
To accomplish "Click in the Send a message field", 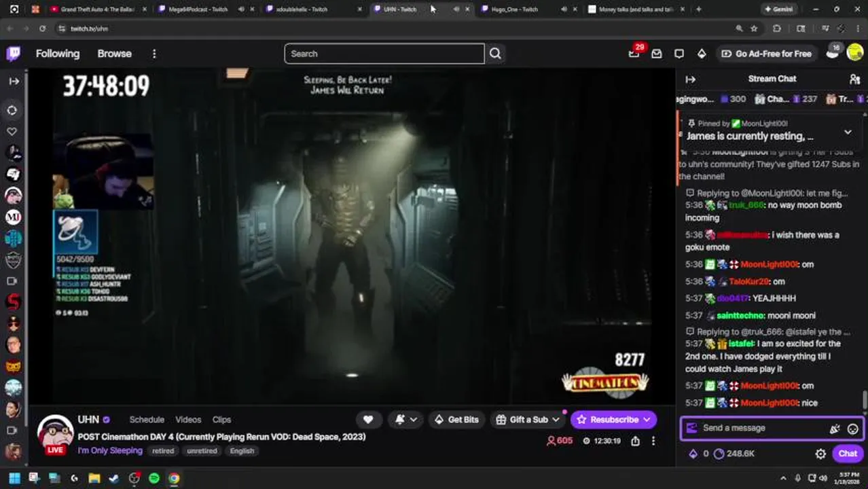I will (761, 428).
